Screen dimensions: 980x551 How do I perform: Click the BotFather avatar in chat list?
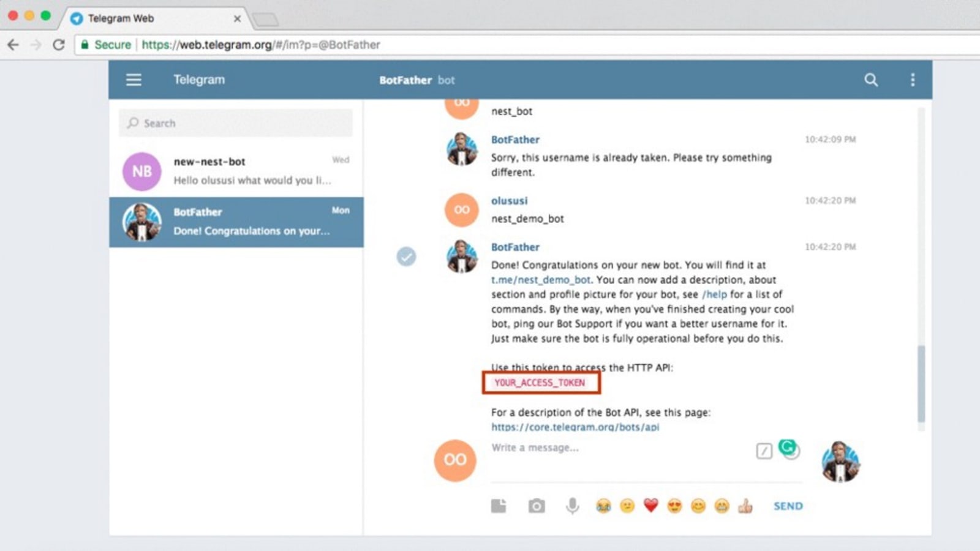[x=142, y=222]
